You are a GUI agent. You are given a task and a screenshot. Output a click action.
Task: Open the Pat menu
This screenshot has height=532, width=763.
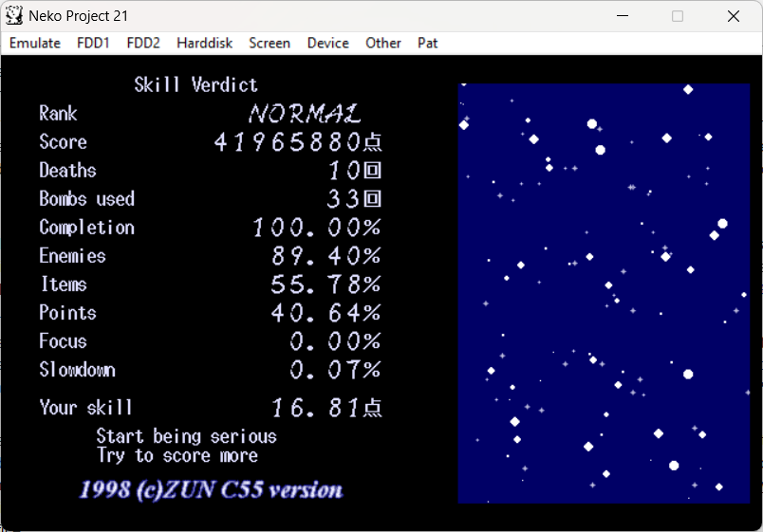[428, 43]
